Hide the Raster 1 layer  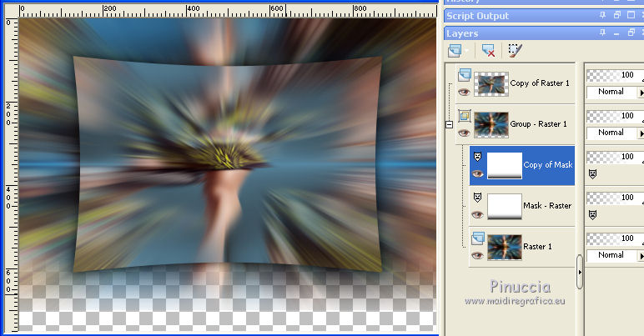click(477, 256)
